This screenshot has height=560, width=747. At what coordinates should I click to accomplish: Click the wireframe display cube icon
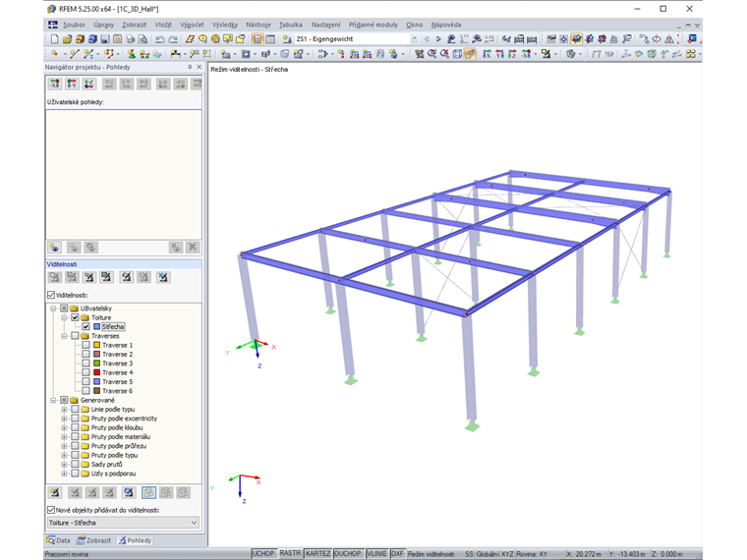(x=457, y=54)
